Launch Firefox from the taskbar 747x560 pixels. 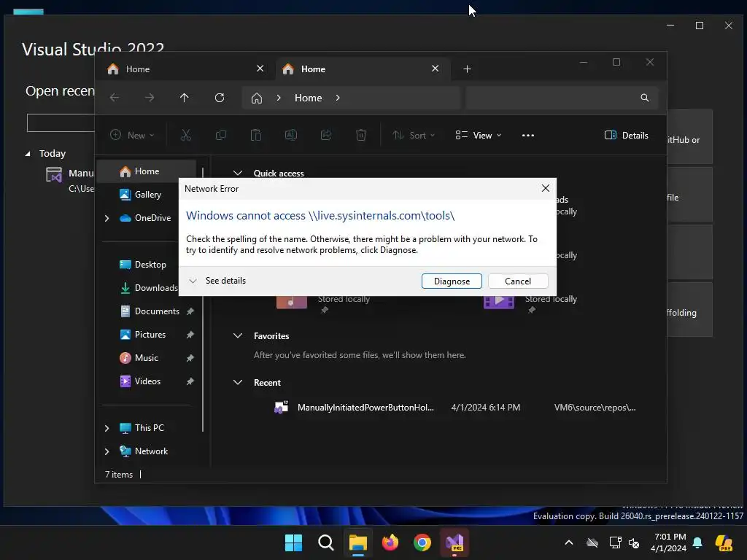pos(390,542)
